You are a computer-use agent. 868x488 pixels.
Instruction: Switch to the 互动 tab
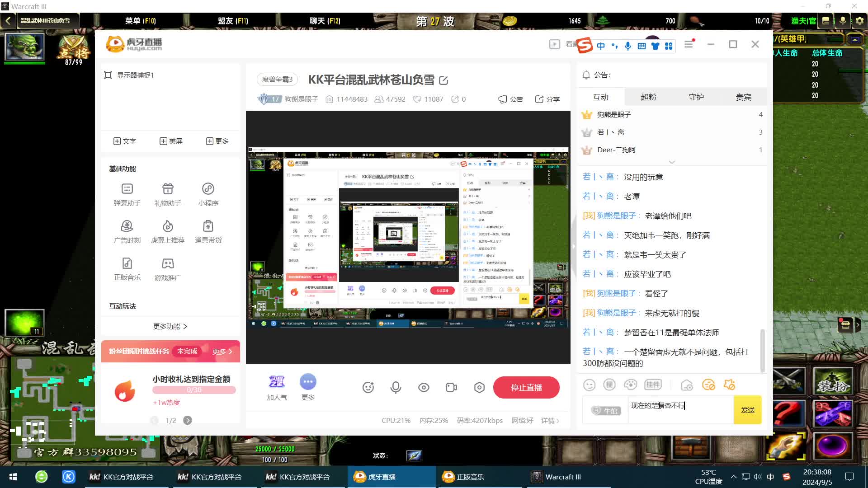[601, 97]
